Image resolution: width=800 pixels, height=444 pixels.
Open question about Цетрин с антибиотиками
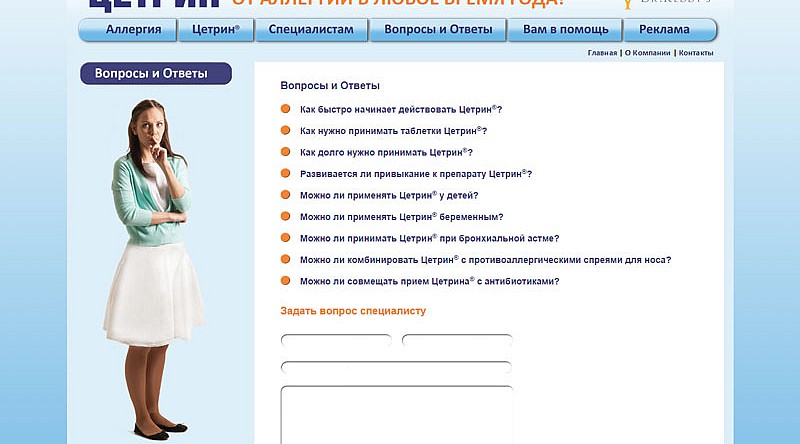(430, 281)
